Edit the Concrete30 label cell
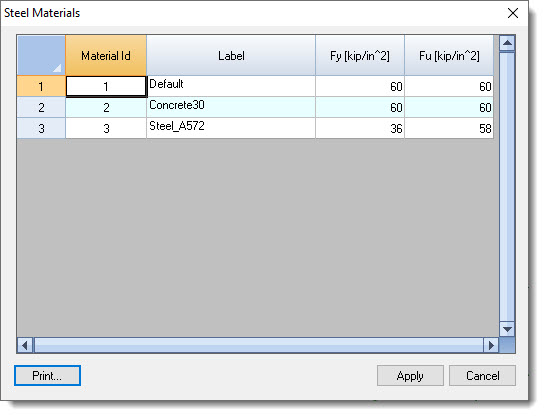The height and width of the screenshot is (416, 544). pyautogui.click(x=231, y=107)
